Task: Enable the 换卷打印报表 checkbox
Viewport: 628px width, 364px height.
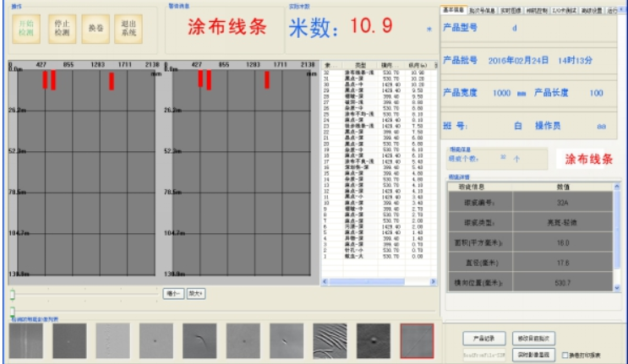Action: [x=563, y=355]
